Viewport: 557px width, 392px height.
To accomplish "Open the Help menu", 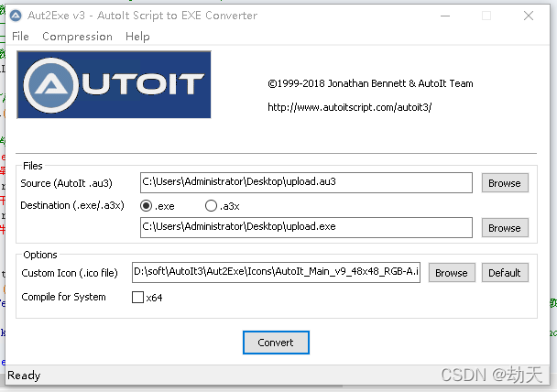I will coord(137,37).
